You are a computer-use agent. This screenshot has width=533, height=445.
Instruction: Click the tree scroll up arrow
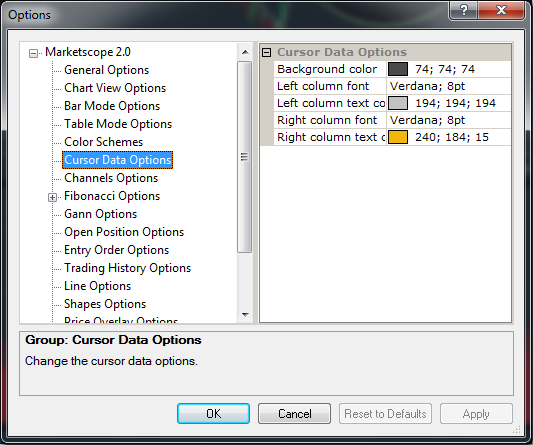click(245, 52)
